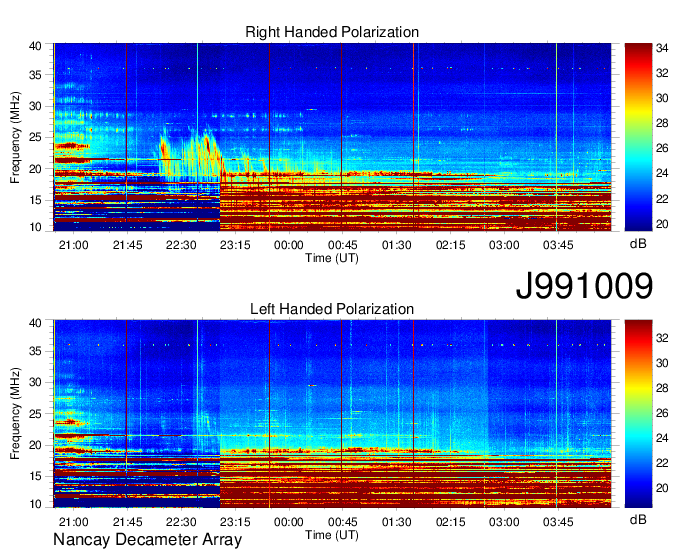Click the "Left Handed Polarization" plot title
Viewport: 680px width, 552px height.
[332, 309]
